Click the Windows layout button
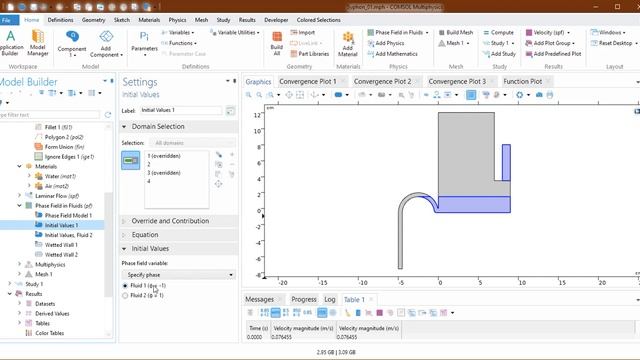640x360 pixels. (608, 32)
